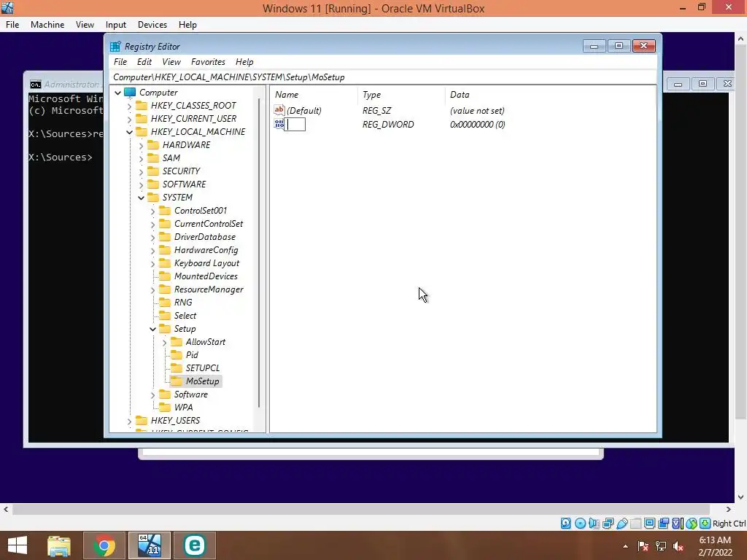Expand the HKEY_USERS key
The image size is (747, 560).
pos(129,421)
